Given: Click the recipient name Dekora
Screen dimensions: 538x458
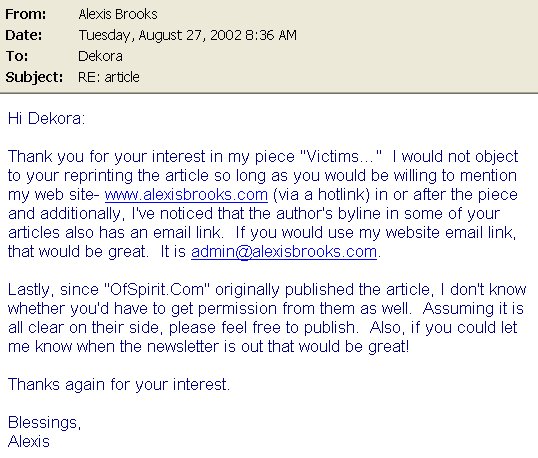Looking at the screenshot, I should pos(100,56).
